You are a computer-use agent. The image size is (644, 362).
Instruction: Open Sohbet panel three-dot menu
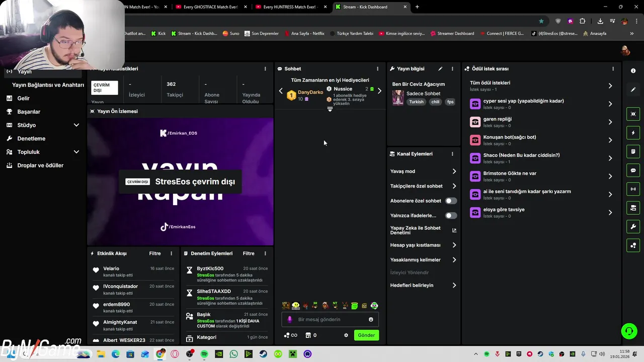(x=377, y=69)
